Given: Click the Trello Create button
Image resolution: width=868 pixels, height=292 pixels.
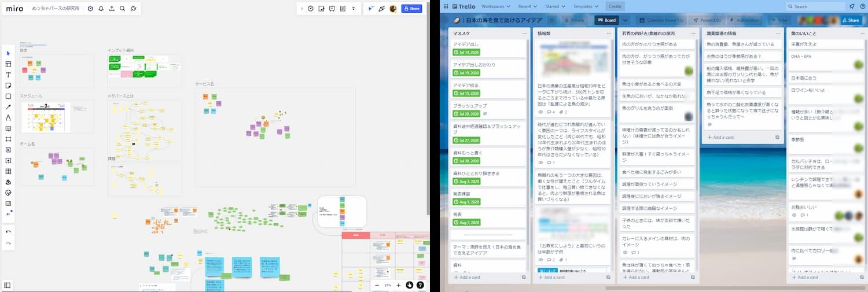Looking at the screenshot, I should [615, 6].
